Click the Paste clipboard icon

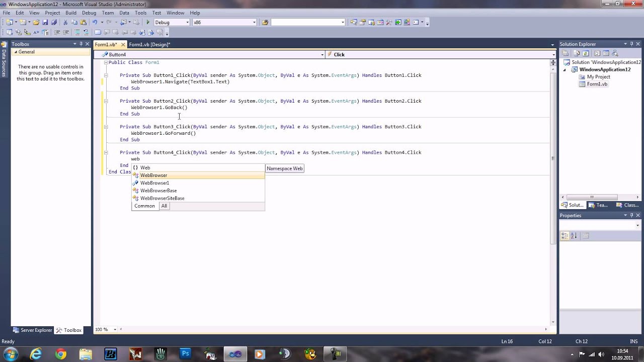(x=83, y=22)
